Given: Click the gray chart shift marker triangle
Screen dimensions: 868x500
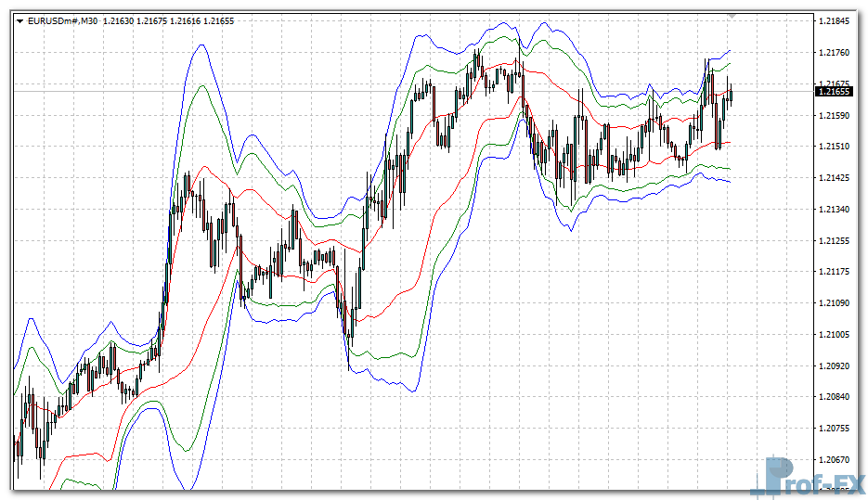Looking at the screenshot, I should [732, 16].
